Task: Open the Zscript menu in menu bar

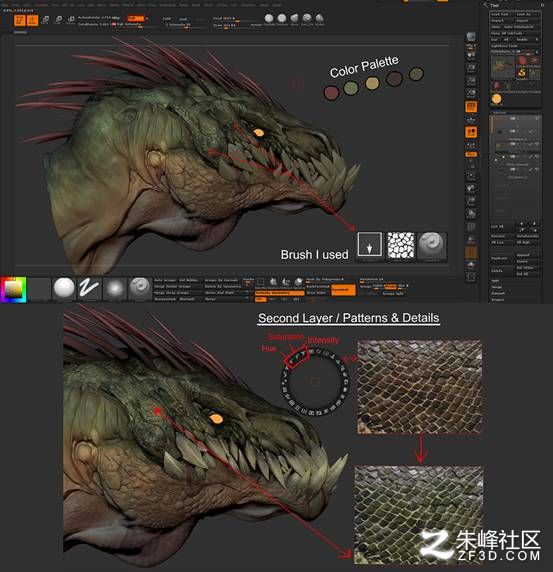Action: 277,5
